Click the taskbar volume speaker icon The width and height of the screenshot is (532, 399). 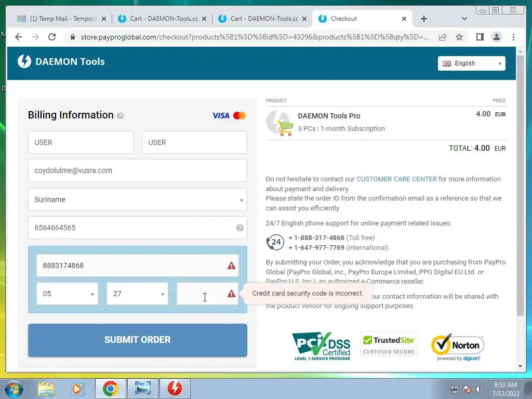pyautogui.click(x=480, y=390)
